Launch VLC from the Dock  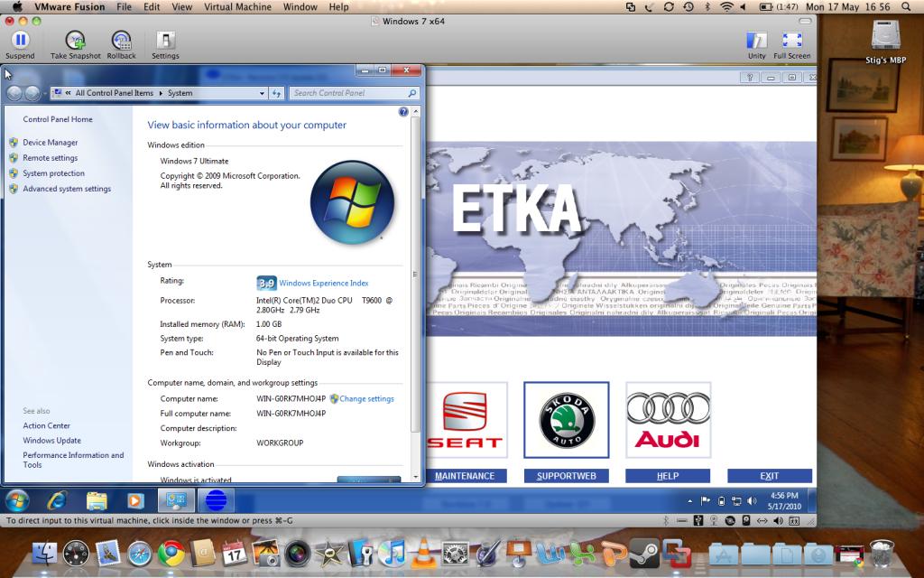point(423,554)
